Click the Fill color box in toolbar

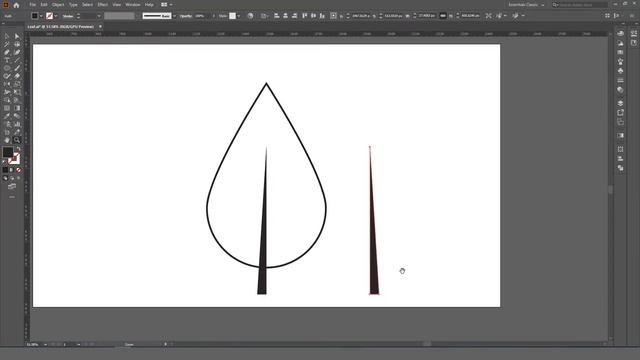tap(7, 152)
